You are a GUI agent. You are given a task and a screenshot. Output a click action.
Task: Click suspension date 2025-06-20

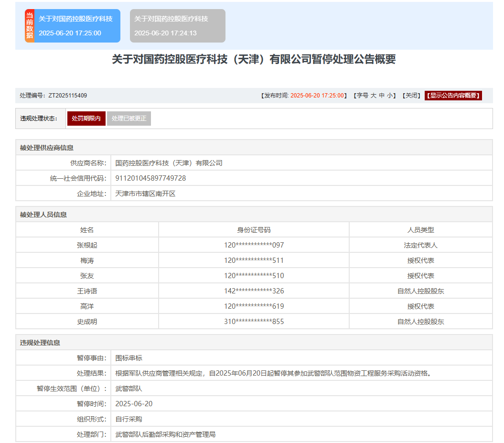click(134, 404)
